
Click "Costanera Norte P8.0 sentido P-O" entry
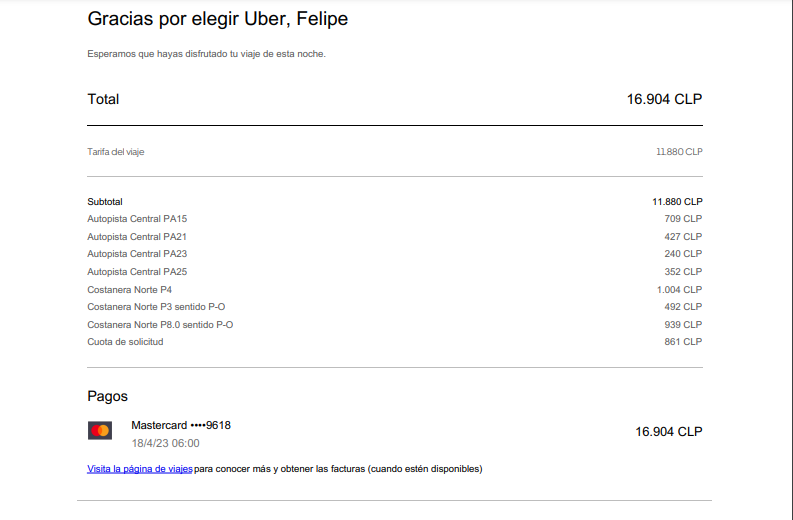(160, 325)
